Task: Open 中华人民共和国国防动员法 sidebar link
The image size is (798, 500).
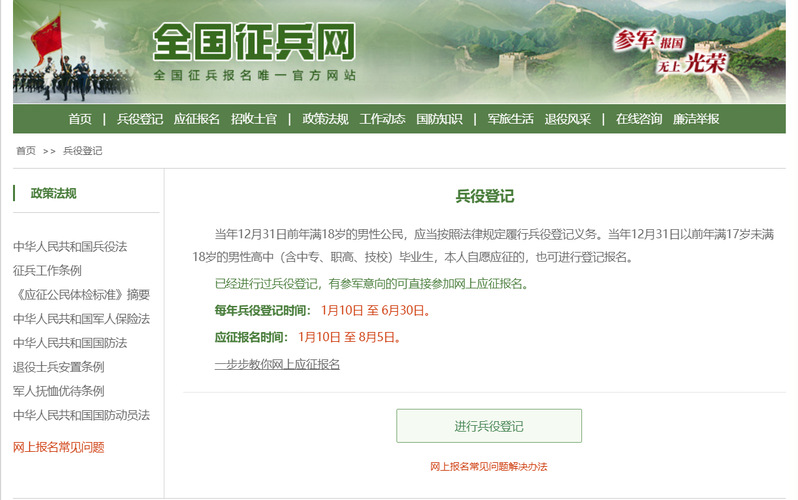Action: 81,415
